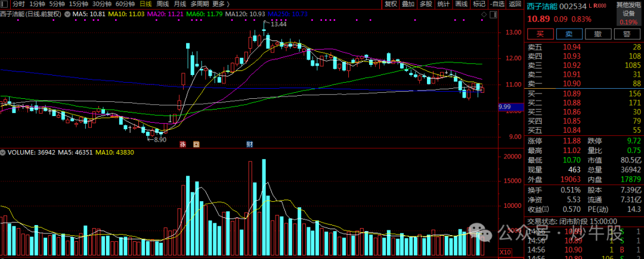The height and width of the screenshot is (259, 644).
Task: Click the 8.90 low price annotation
Action: pos(160,140)
